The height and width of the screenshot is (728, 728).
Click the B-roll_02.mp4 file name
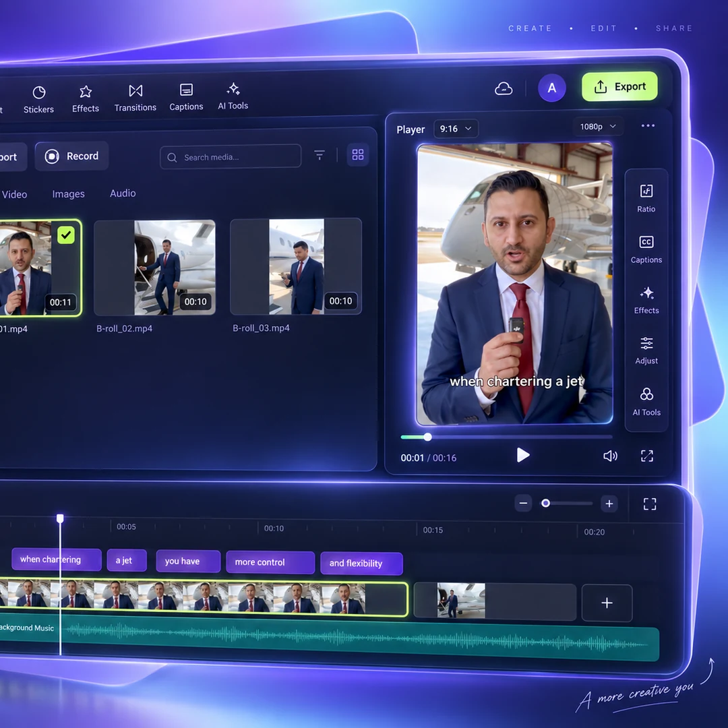click(124, 328)
